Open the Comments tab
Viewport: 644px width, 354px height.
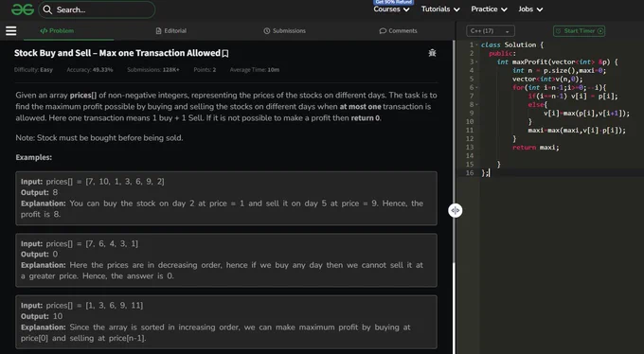pos(398,31)
